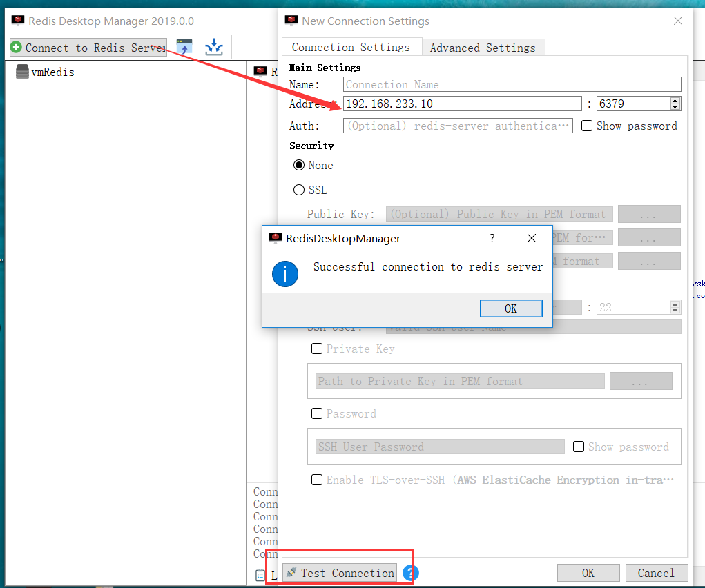Click Public Key PEM path field
Image resolution: width=705 pixels, height=588 pixels.
[499, 214]
